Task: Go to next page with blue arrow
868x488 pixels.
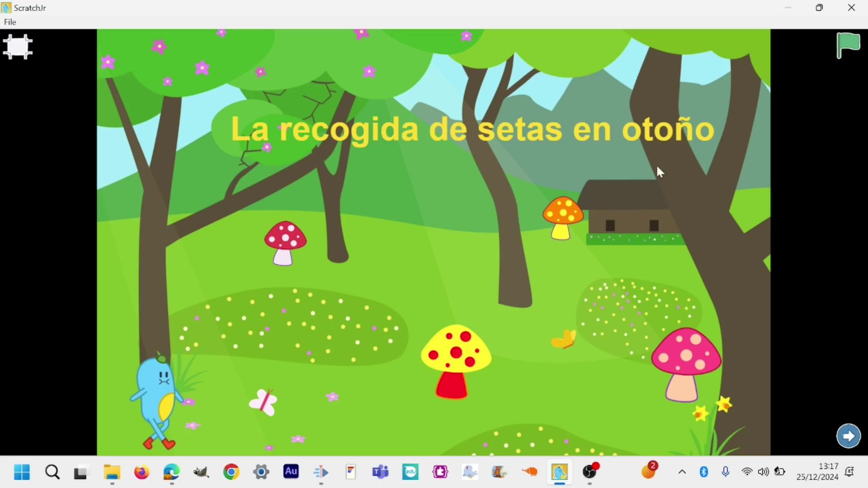Action: tap(849, 436)
